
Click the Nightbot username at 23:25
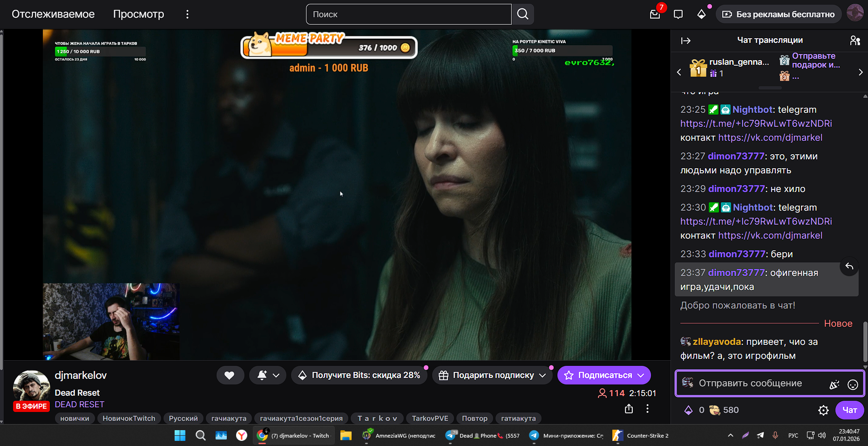[753, 110]
